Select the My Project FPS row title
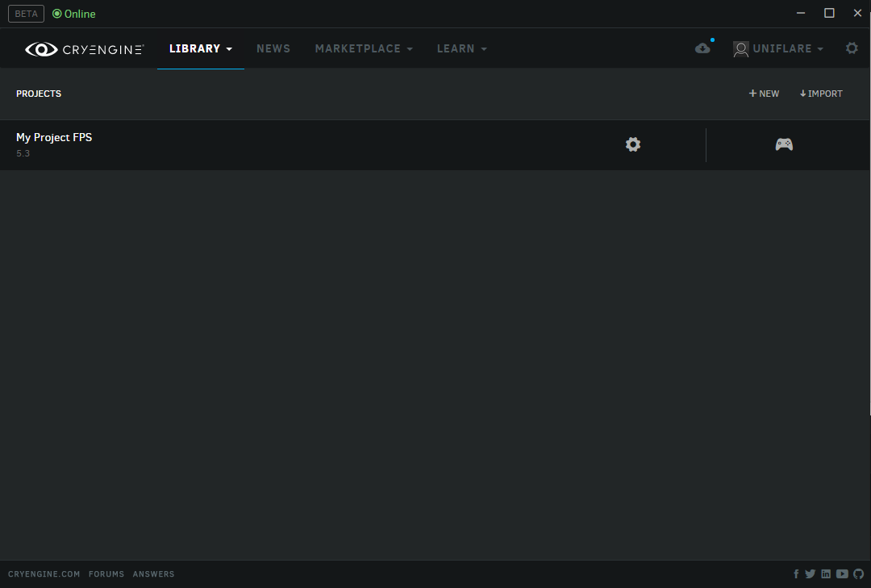The width and height of the screenshot is (871, 588). point(54,137)
